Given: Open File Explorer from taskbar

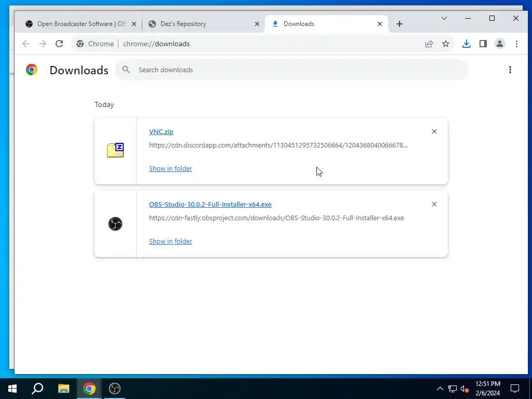Looking at the screenshot, I should click(63, 389).
